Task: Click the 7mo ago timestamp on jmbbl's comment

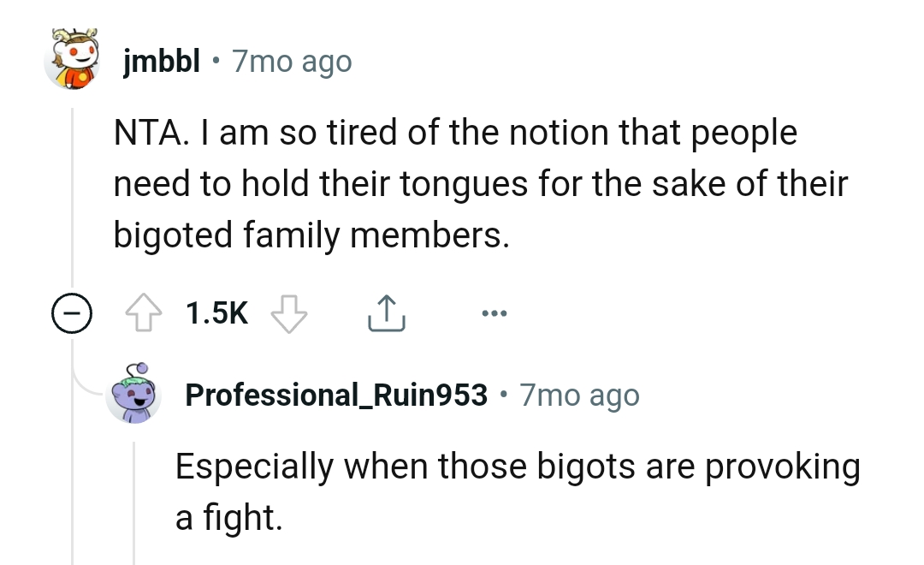Action: [293, 60]
